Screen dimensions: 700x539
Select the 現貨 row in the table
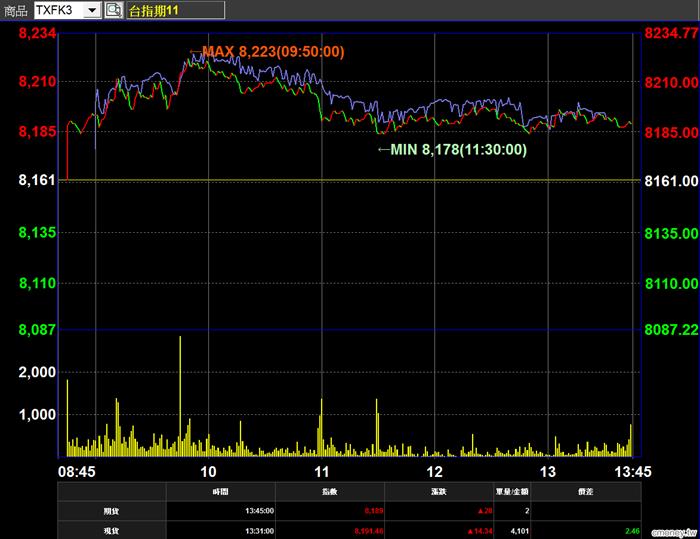[x=112, y=528]
